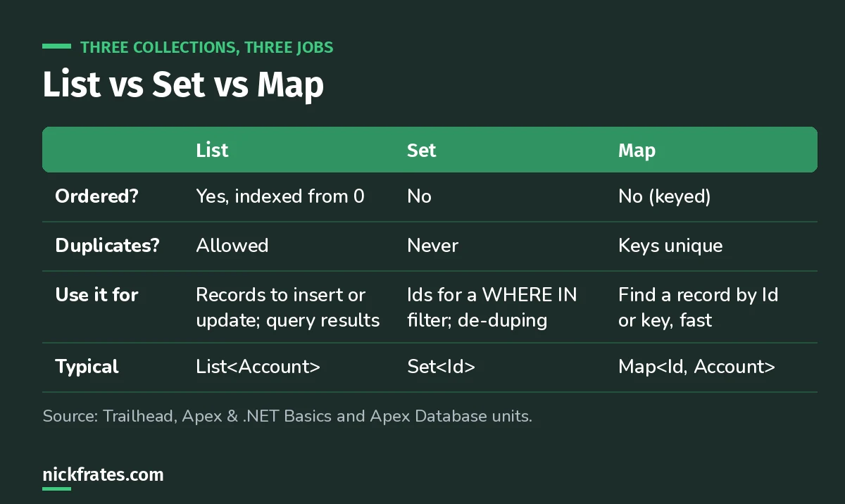The image size is (845, 504).
Task: Click the 'Ordered?' row label
Action: coord(96,196)
